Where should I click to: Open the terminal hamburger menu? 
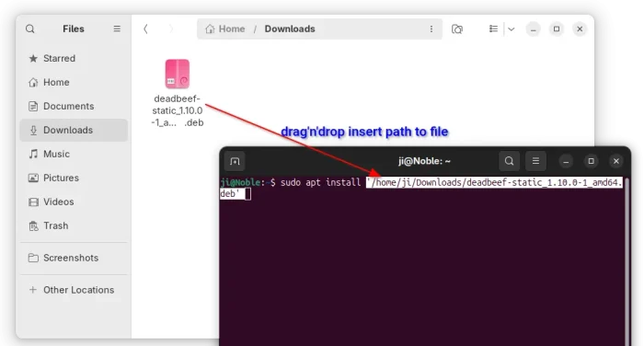coord(535,161)
